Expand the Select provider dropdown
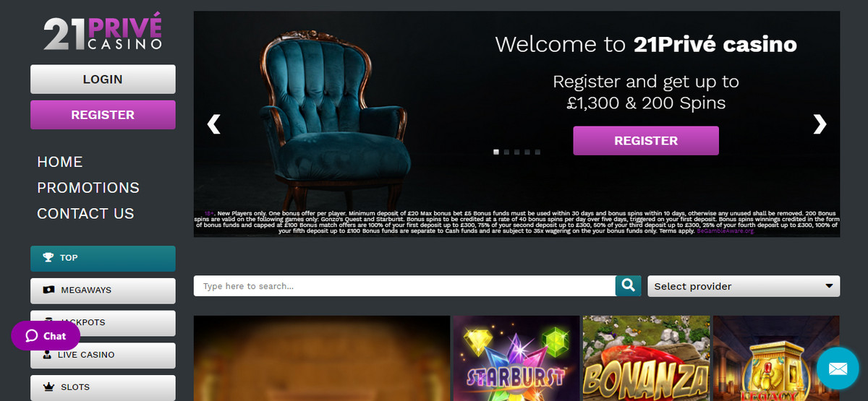The width and height of the screenshot is (868, 401). click(744, 286)
